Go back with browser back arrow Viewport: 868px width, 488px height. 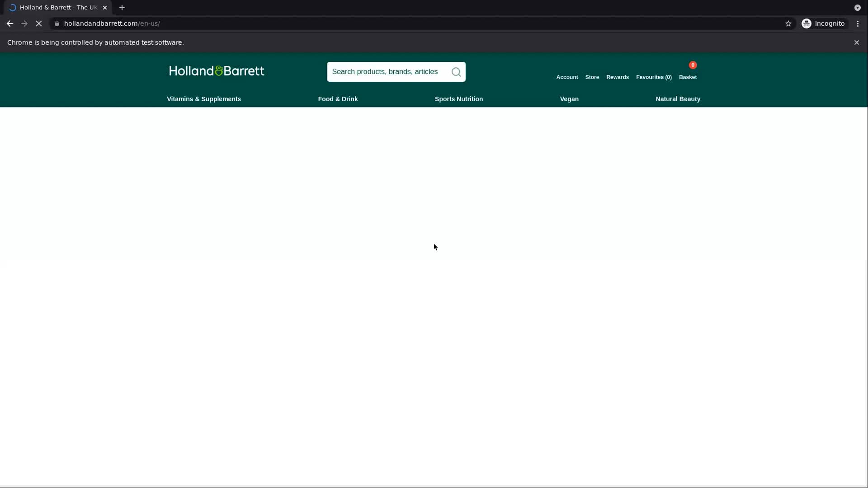pos(10,23)
